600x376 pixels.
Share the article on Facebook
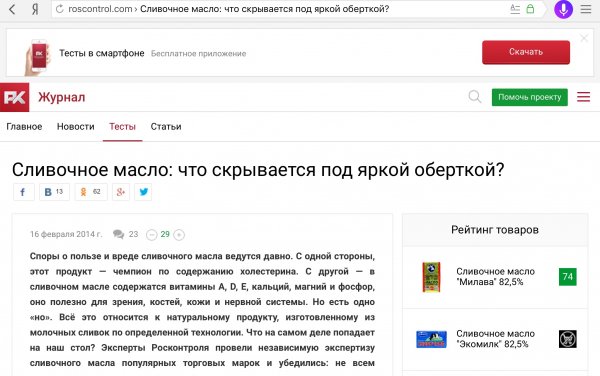24,192
